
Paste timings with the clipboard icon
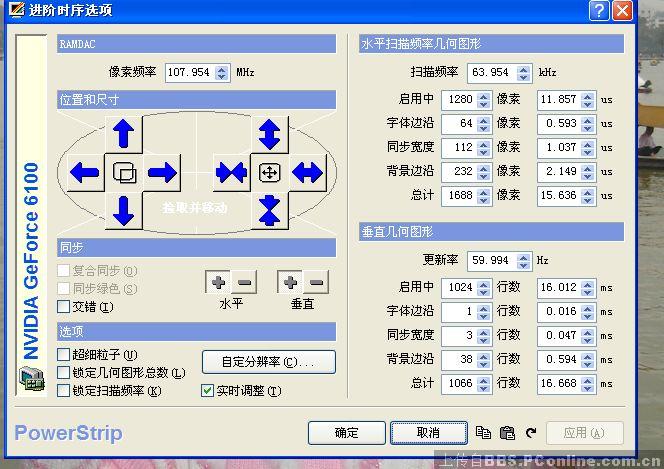pyautogui.click(x=507, y=433)
